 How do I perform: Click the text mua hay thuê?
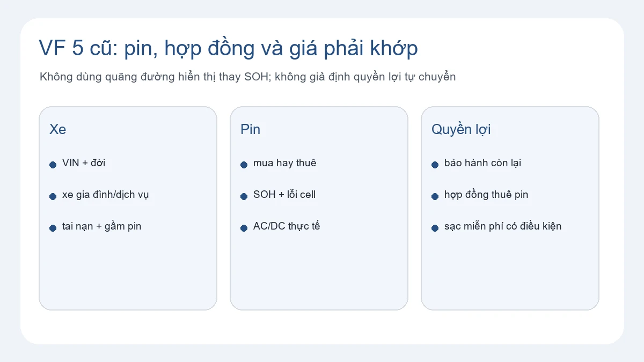pos(285,163)
